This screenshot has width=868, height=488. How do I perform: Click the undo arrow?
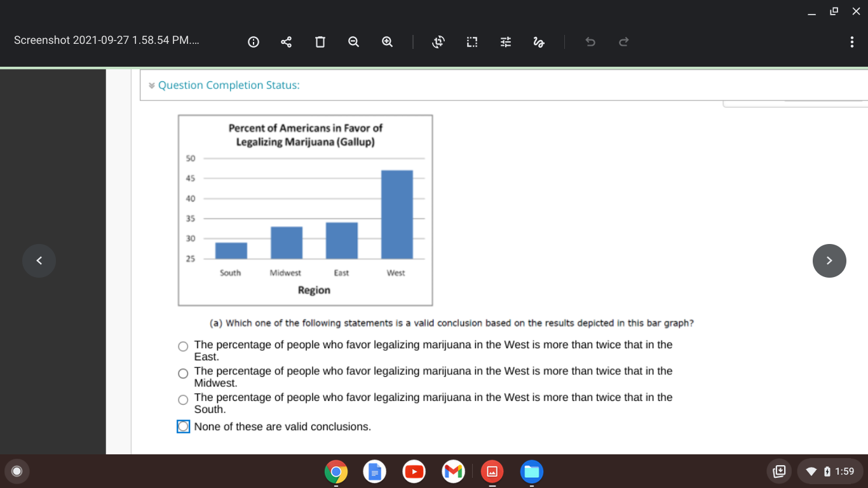(590, 42)
